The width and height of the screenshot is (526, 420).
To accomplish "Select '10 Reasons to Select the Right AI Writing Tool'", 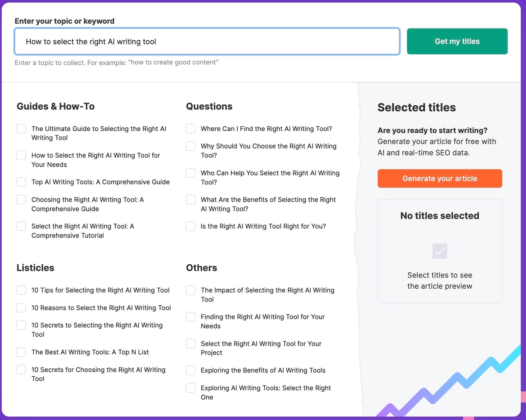I will pyautogui.click(x=21, y=308).
